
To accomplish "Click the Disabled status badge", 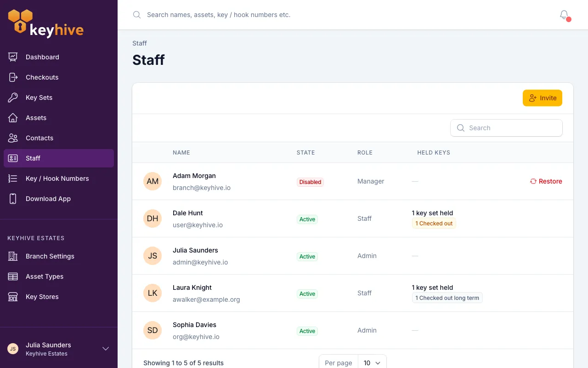I will coord(310,182).
